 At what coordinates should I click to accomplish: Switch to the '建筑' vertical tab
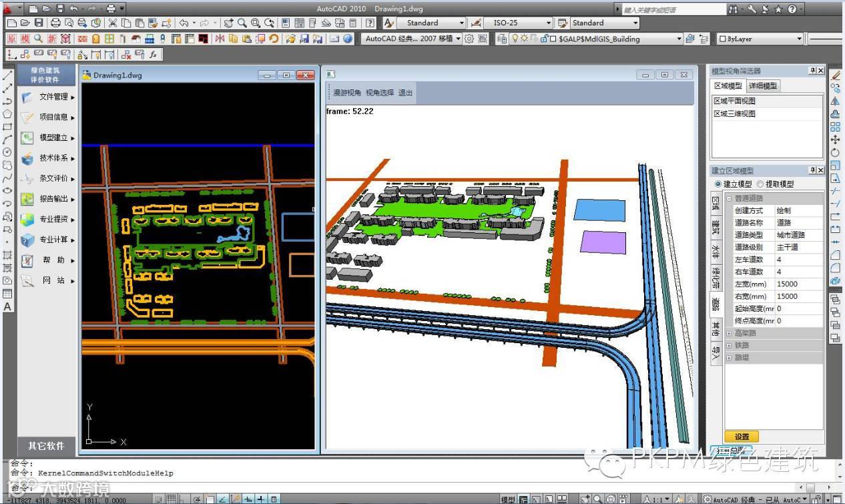[x=716, y=227]
